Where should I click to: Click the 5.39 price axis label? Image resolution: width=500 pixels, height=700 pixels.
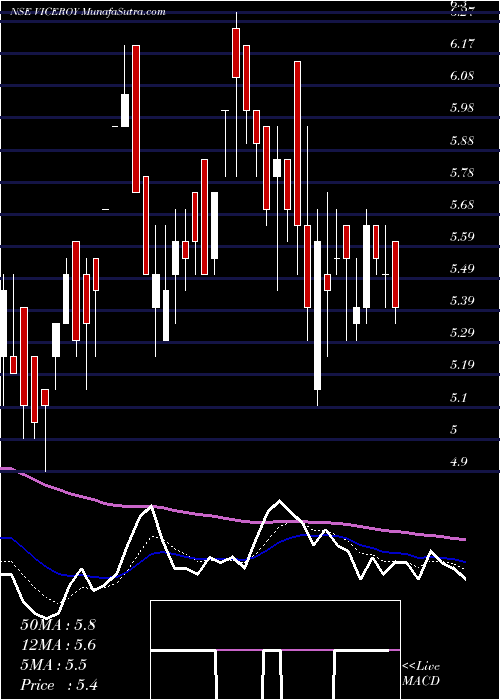(462, 300)
